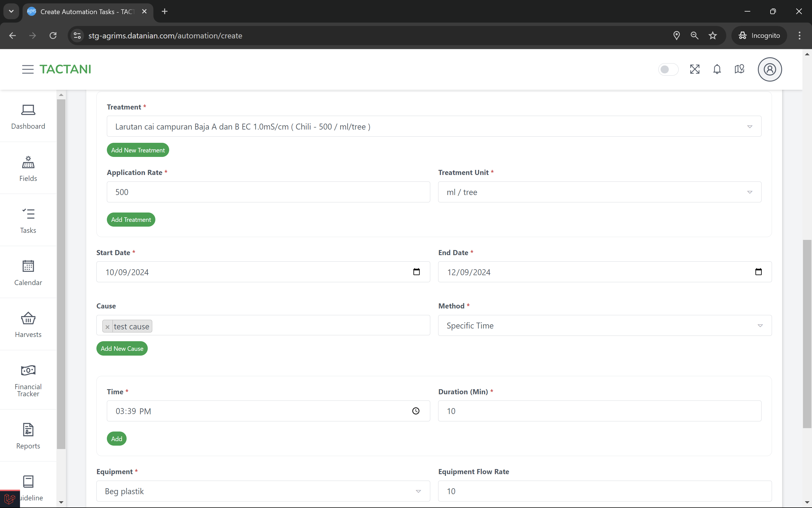Viewport: 812px width, 508px height.
Task: Reload the page
Action: pyautogui.click(x=53, y=36)
